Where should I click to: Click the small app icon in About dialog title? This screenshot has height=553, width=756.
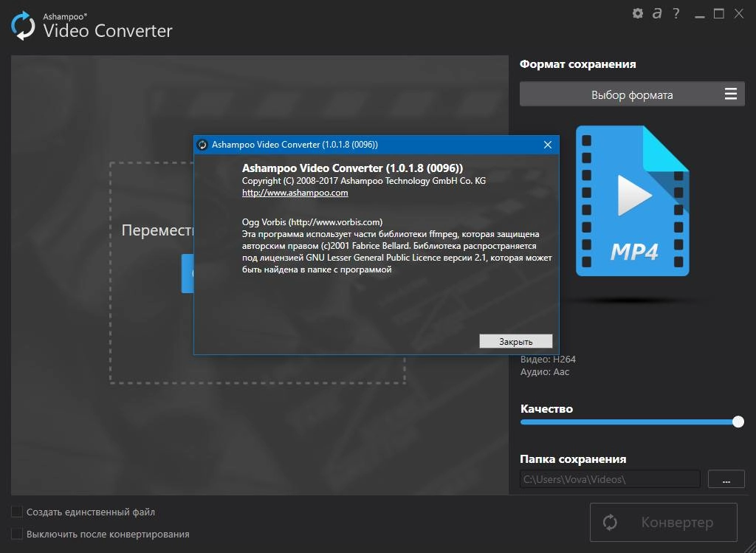point(202,145)
